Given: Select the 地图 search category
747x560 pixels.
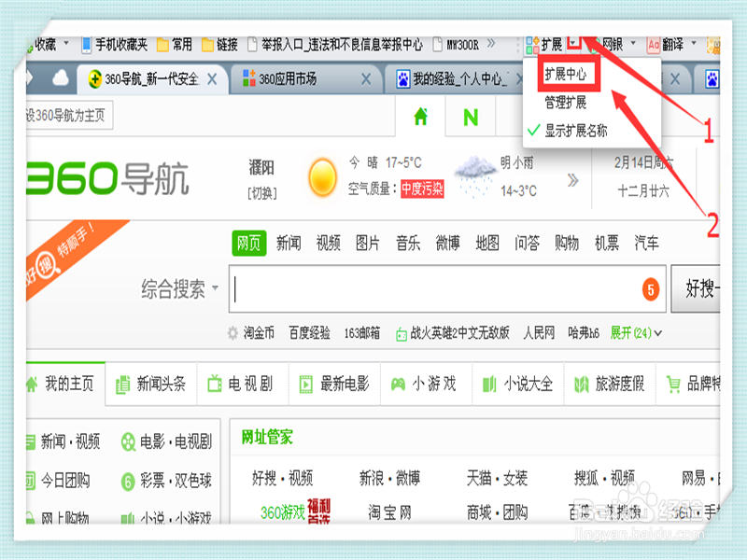Looking at the screenshot, I should click(487, 244).
